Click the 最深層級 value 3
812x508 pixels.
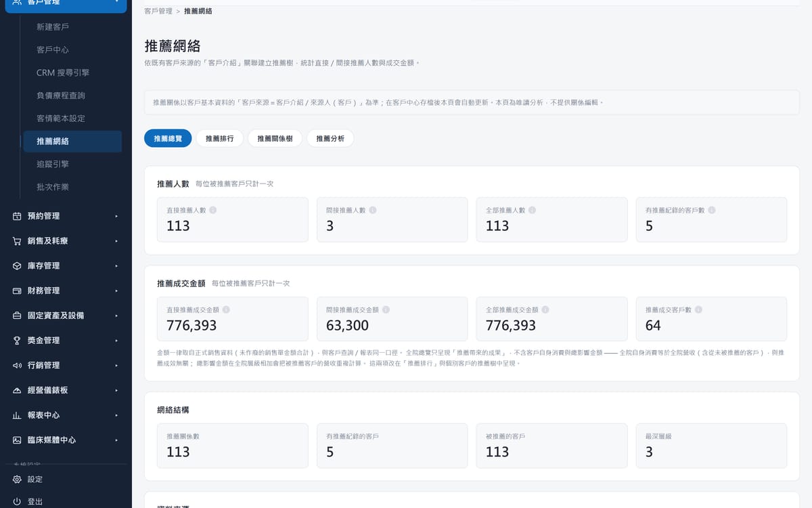(649, 452)
